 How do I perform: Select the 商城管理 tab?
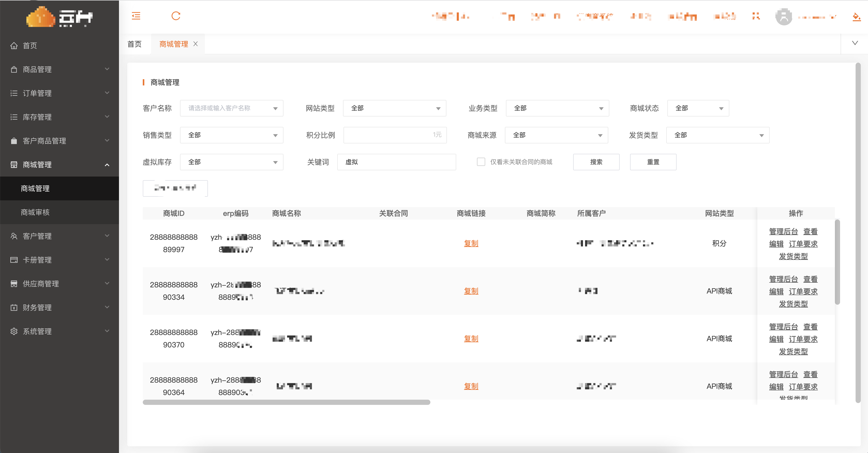click(174, 44)
